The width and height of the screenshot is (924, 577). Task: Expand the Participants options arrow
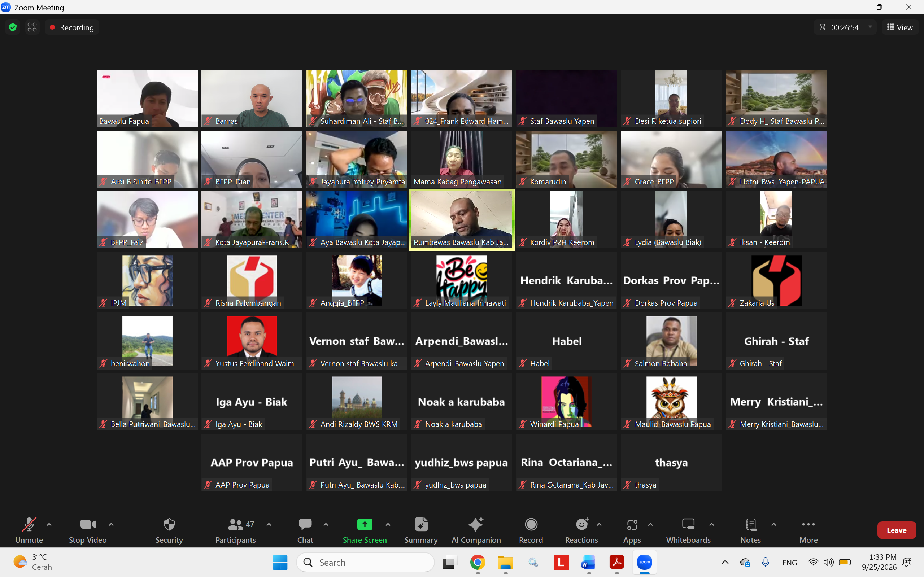269,524
